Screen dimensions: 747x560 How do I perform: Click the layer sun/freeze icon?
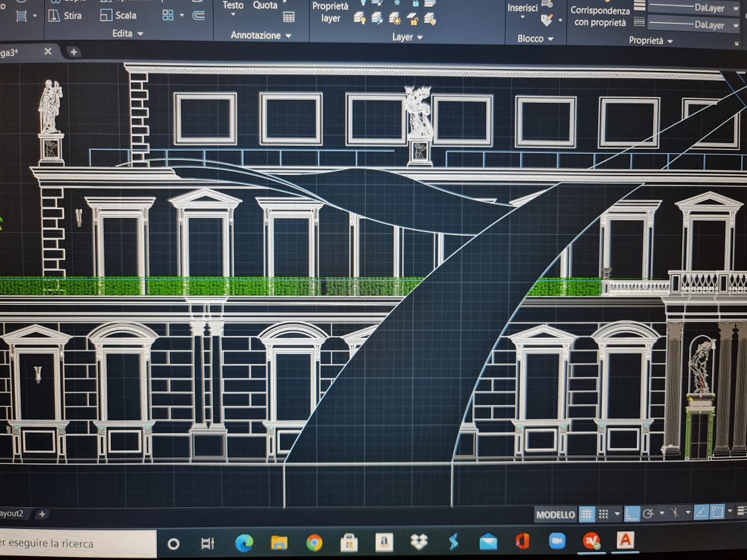(x=394, y=18)
